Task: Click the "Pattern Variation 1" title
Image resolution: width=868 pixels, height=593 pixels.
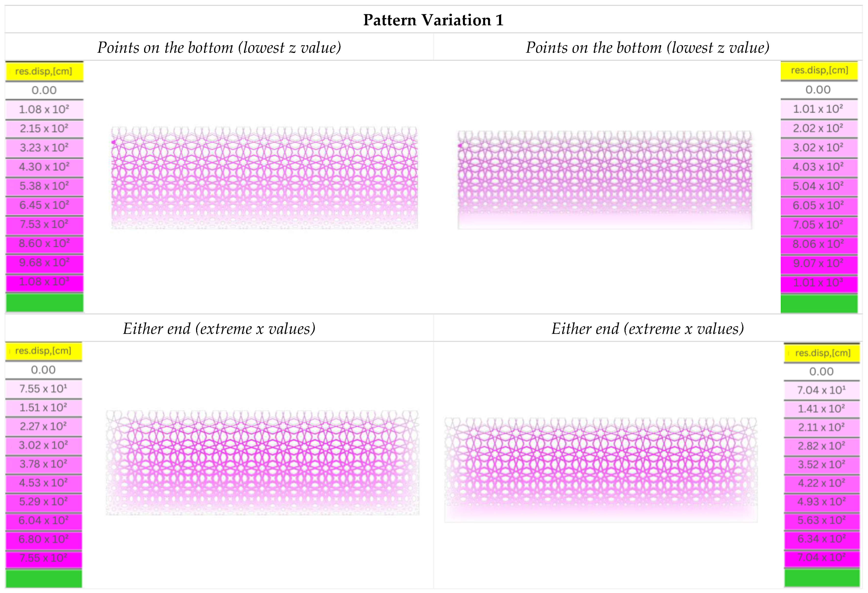Action: pyautogui.click(x=433, y=20)
